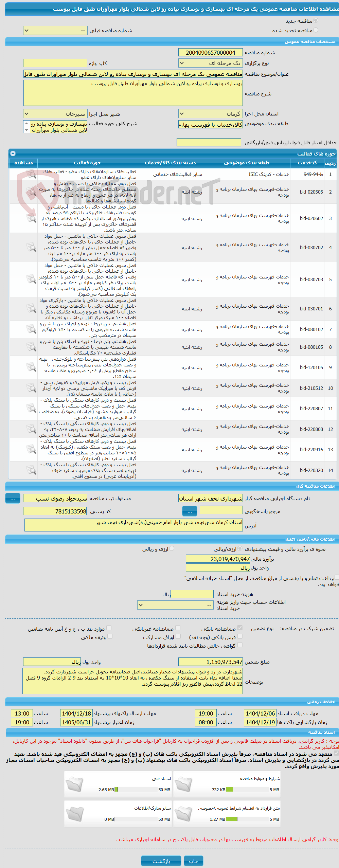Click the کد پستی field
Image resolution: width=339 pixels, height=868 pixels.
point(55,511)
